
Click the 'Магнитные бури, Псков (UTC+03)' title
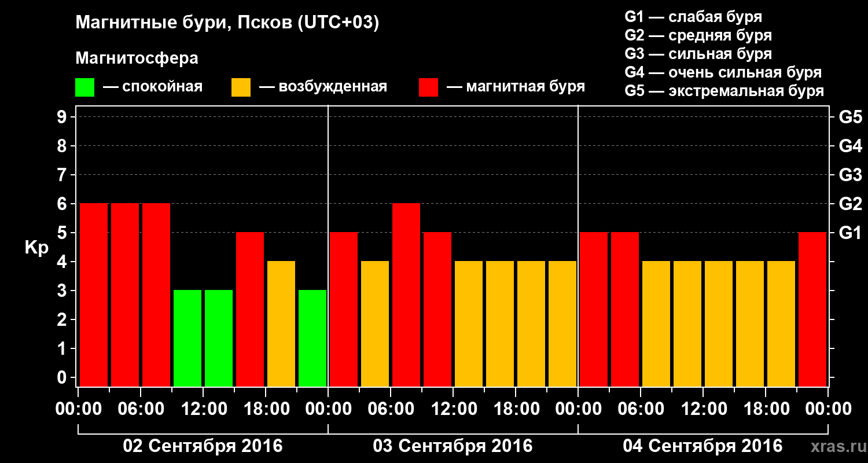[x=227, y=23]
